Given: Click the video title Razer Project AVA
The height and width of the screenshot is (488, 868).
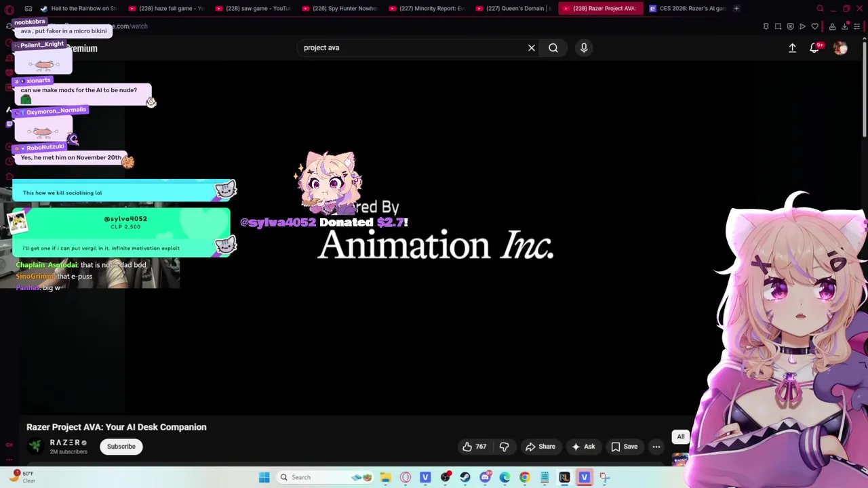Looking at the screenshot, I should point(117,427).
